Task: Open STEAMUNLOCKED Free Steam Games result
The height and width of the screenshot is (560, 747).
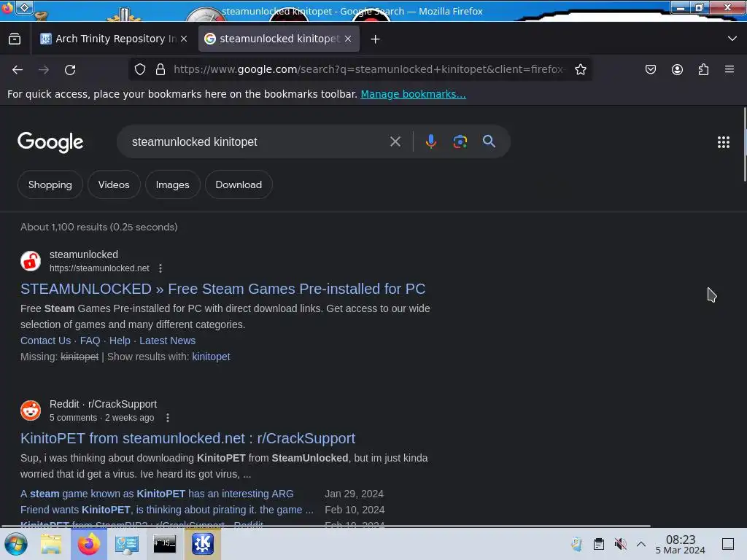Action: (223, 289)
